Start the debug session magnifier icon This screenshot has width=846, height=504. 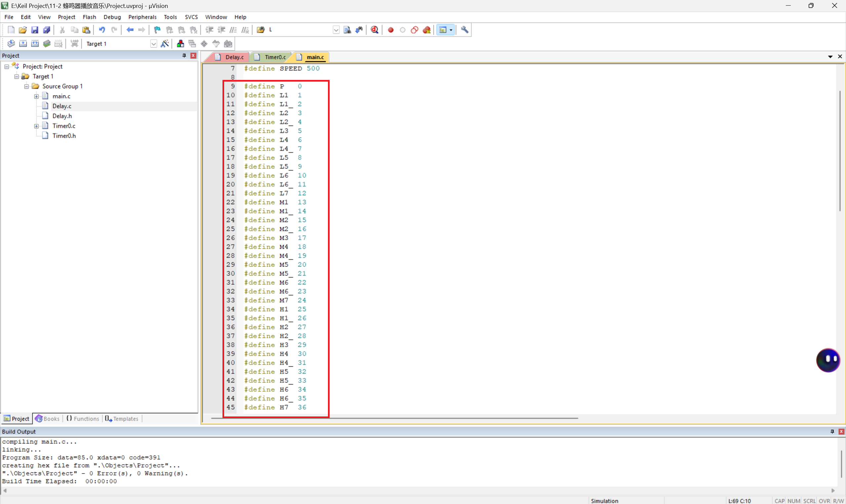(375, 30)
